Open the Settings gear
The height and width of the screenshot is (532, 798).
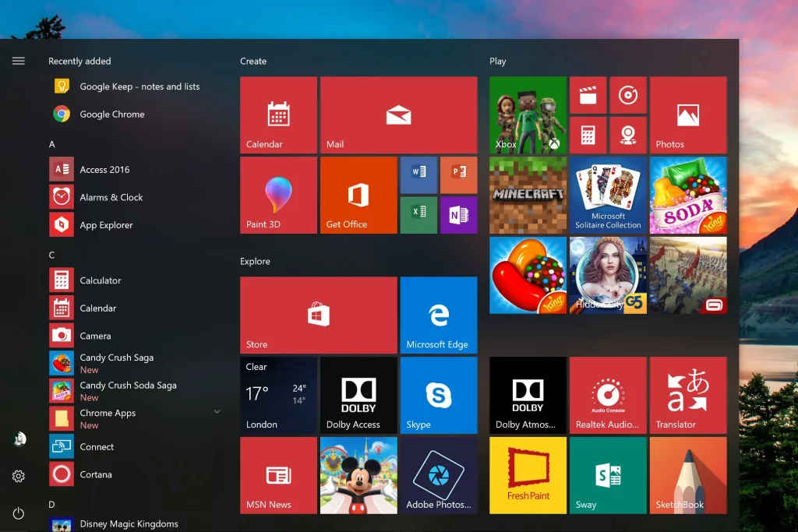click(x=18, y=476)
